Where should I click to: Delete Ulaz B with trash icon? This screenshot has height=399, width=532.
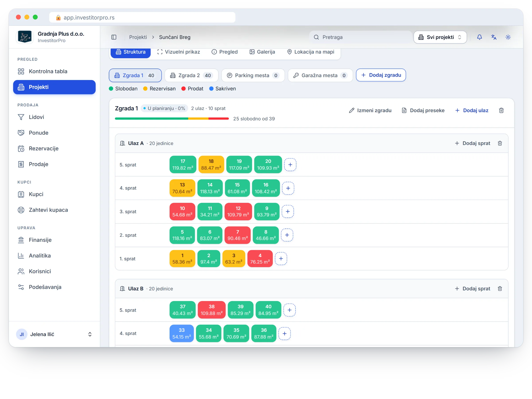[500, 289]
